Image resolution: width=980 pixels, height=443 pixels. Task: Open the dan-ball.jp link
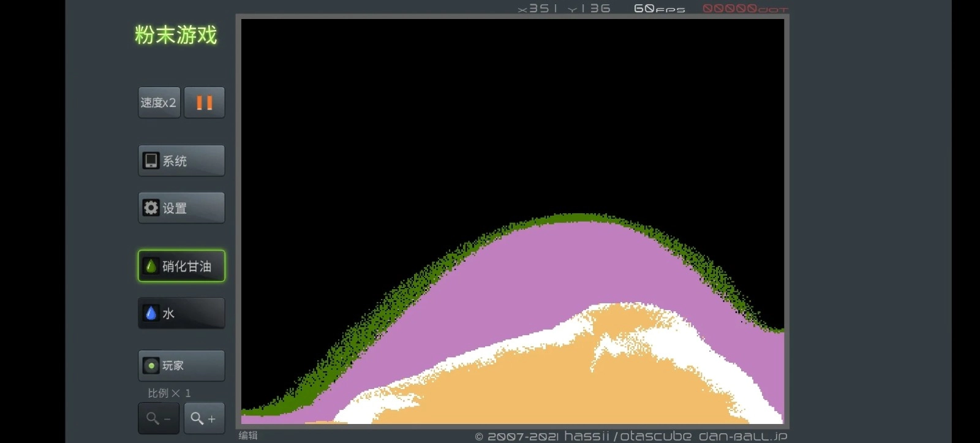pos(742,436)
